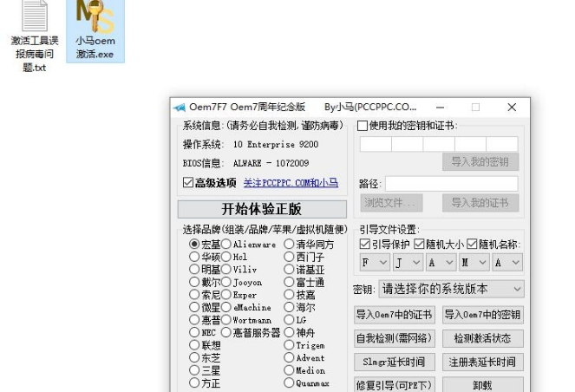Select 诺基亚 brand radio button
Viewport: 575px width, 392px height.
point(289,269)
